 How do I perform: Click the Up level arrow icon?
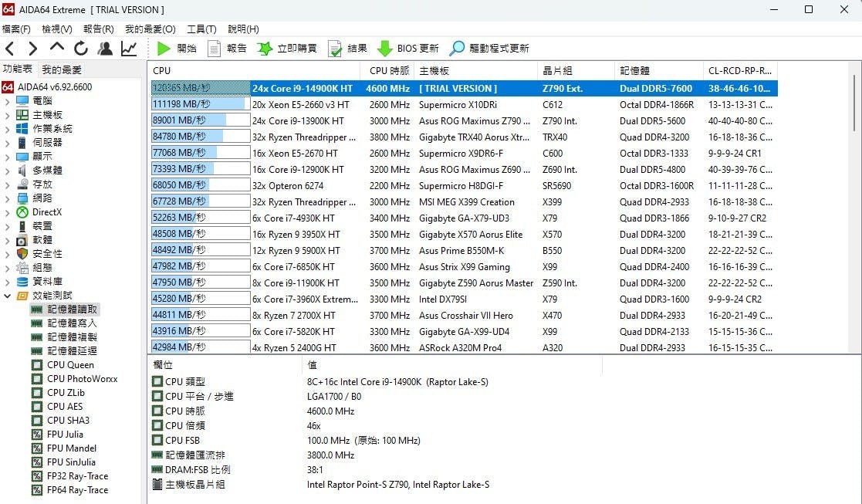point(57,49)
